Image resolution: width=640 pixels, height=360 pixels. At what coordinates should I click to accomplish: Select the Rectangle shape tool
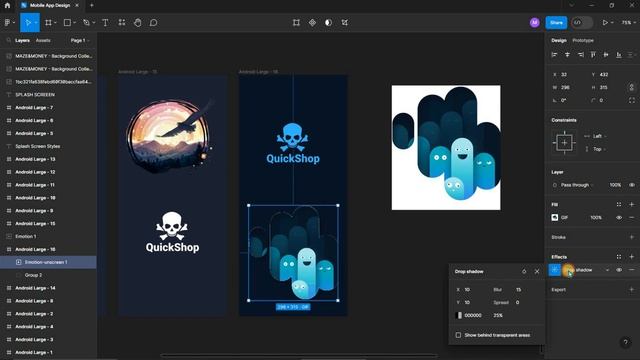point(67,23)
